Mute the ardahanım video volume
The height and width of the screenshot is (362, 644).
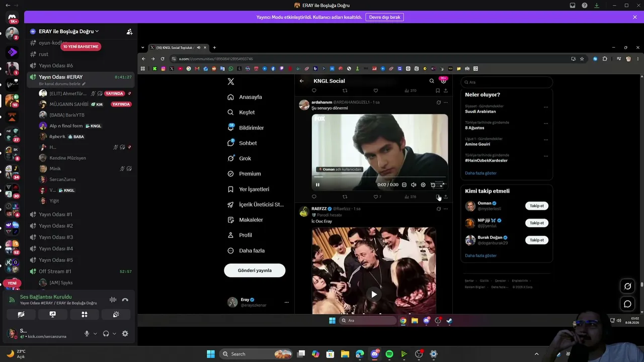click(x=414, y=185)
